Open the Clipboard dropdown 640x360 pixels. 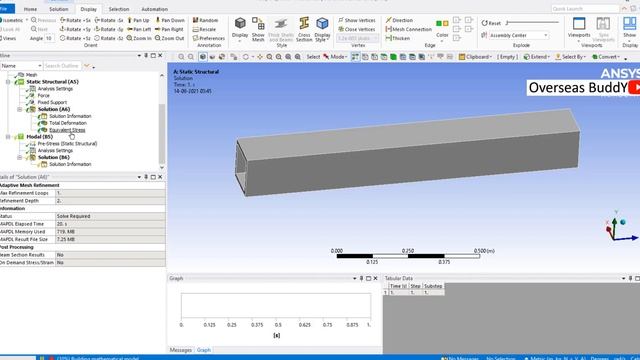pyautogui.click(x=476, y=57)
